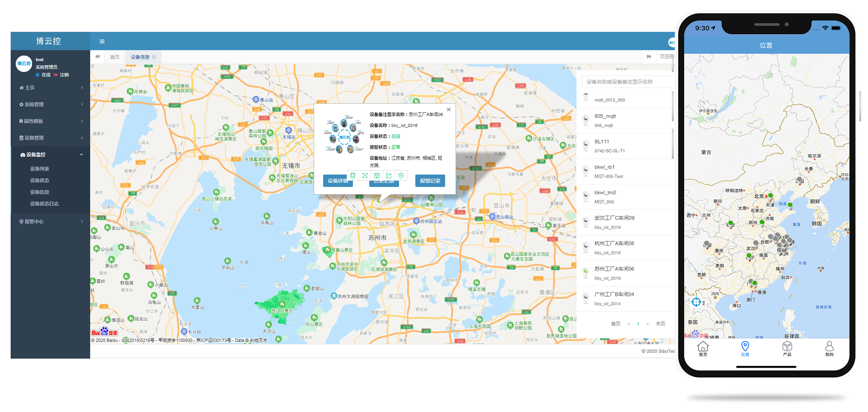Go to 首页 first page in pagination
868x412 pixels.
point(615,324)
